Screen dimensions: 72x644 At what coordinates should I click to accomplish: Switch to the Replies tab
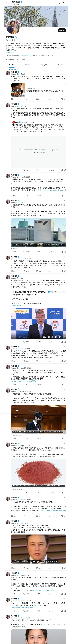[x=27, y=65]
